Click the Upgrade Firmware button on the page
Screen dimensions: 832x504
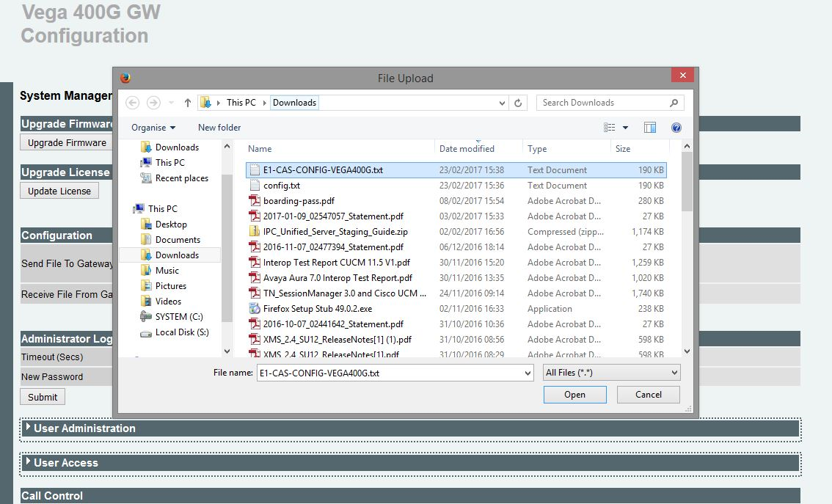pos(67,142)
